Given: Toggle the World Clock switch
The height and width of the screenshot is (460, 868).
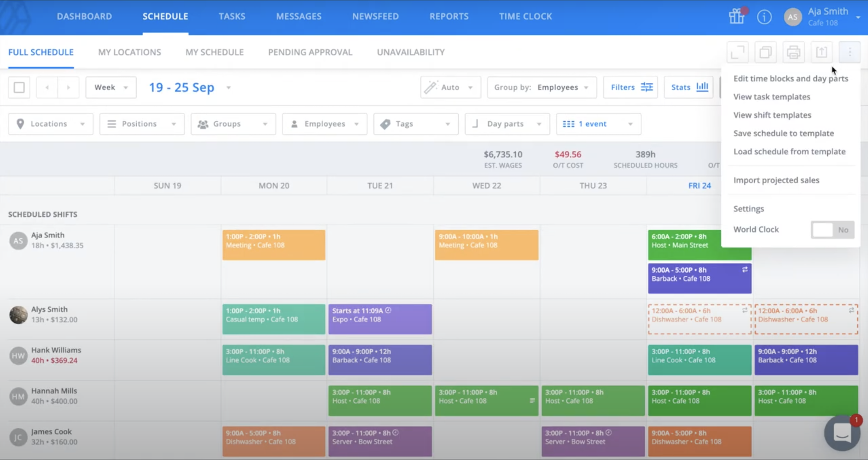Looking at the screenshot, I should [x=832, y=230].
